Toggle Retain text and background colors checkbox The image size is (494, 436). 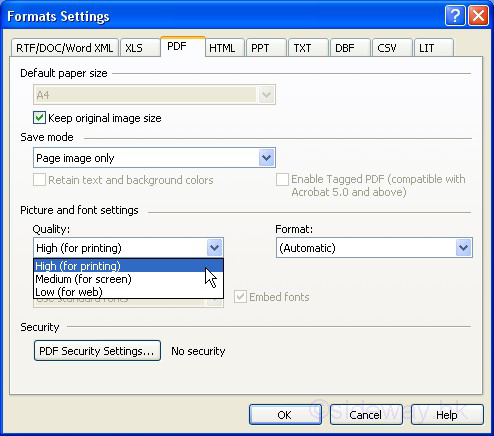[x=39, y=180]
